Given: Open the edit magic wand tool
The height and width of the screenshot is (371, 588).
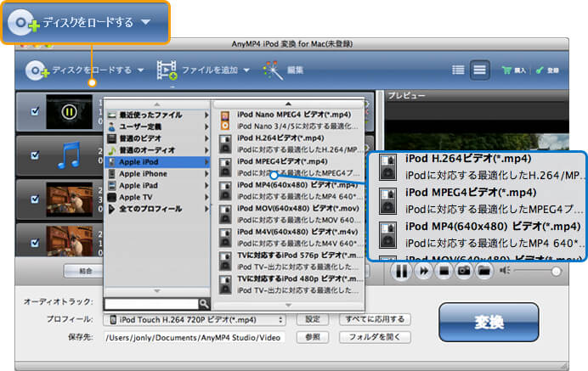Looking at the screenshot, I should click(x=273, y=70).
